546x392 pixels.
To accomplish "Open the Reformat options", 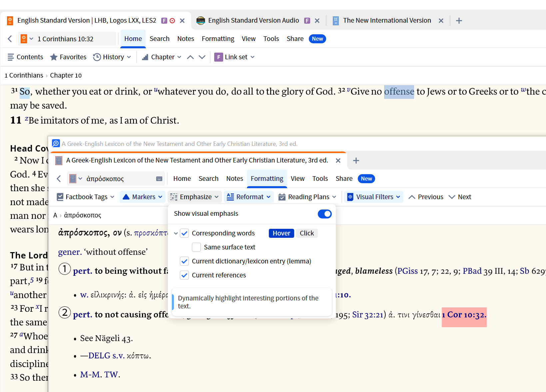I will (248, 196).
